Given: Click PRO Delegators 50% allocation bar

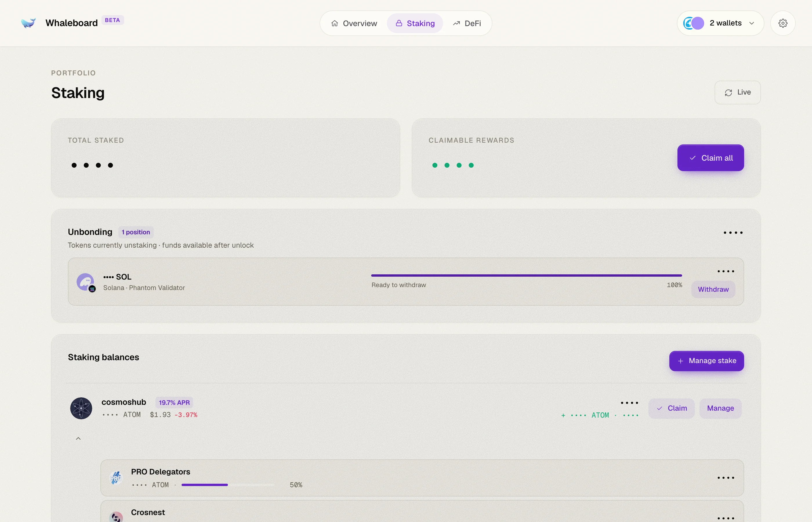Looking at the screenshot, I should click(x=228, y=485).
